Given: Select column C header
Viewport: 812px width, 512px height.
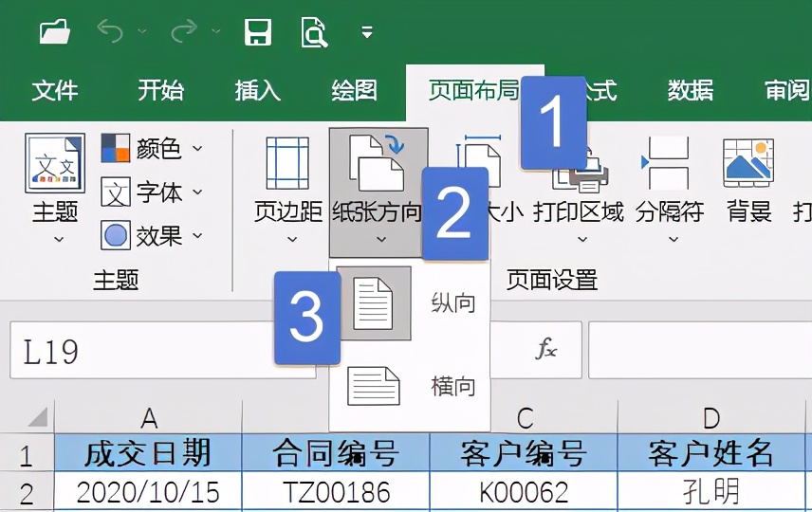Looking at the screenshot, I should [524, 417].
